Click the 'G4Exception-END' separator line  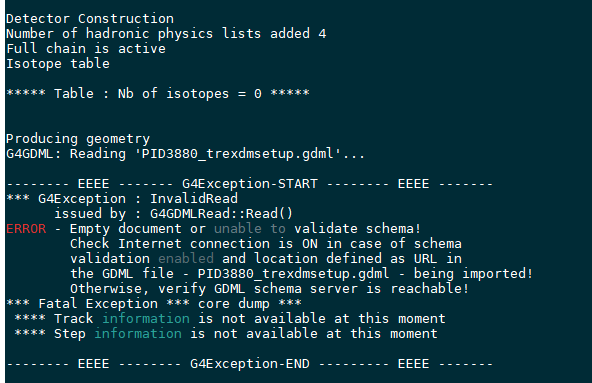coord(250,364)
